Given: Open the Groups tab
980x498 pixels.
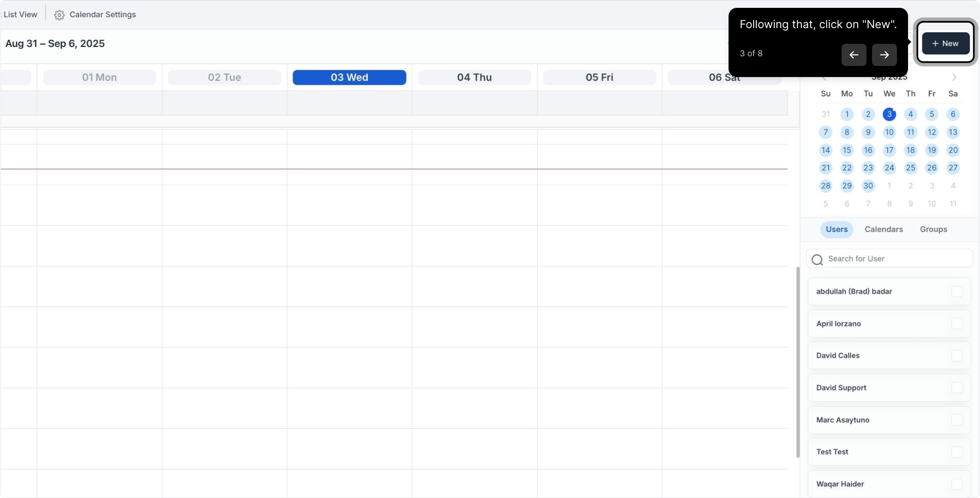Looking at the screenshot, I should (933, 229).
